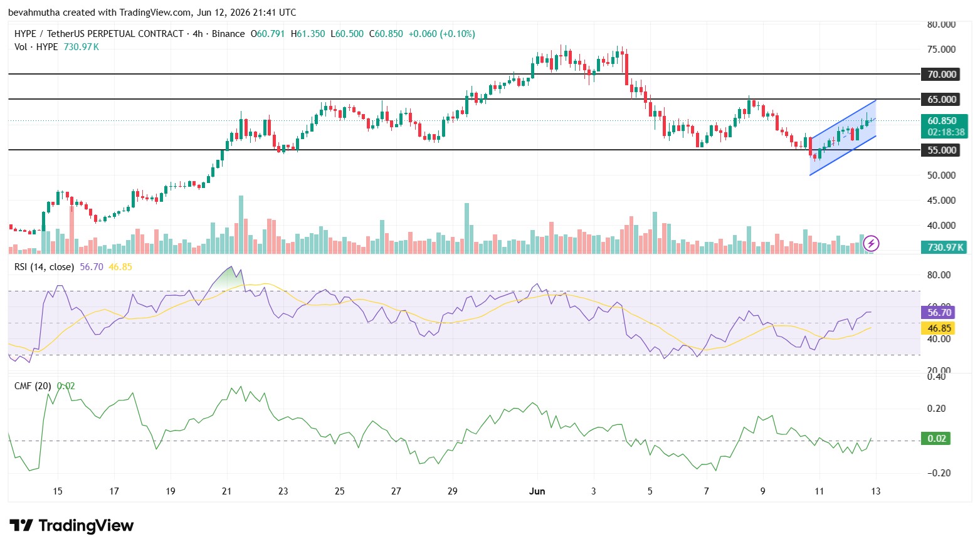Select the HYPE / TetherUS PERPETUAL CONTRACT title
The width and height of the screenshot is (980, 549).
[99, 34]
